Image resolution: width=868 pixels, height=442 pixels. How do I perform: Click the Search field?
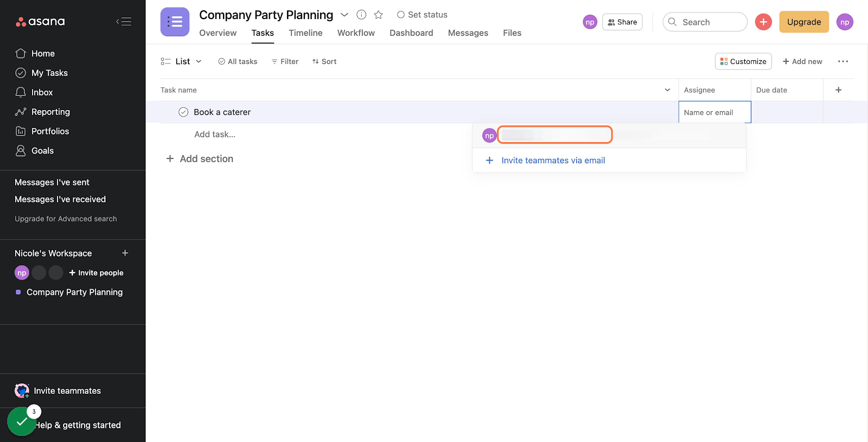point(705,22)
